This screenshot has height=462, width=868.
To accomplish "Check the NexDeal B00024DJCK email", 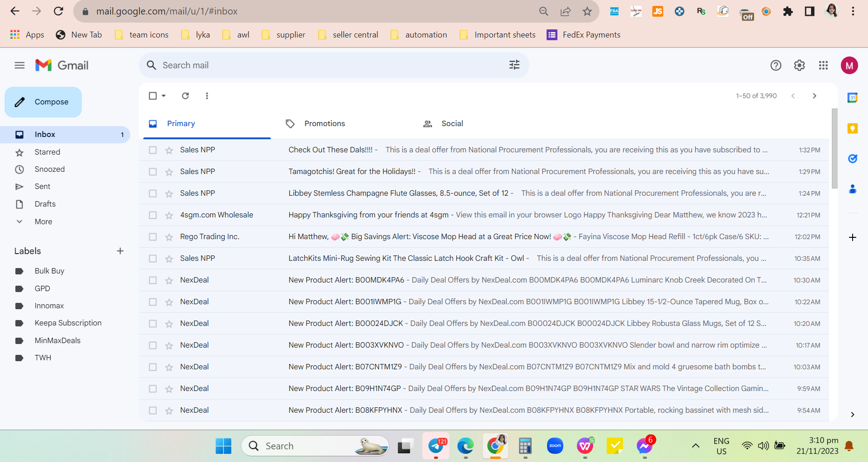I will pos(153,324).
